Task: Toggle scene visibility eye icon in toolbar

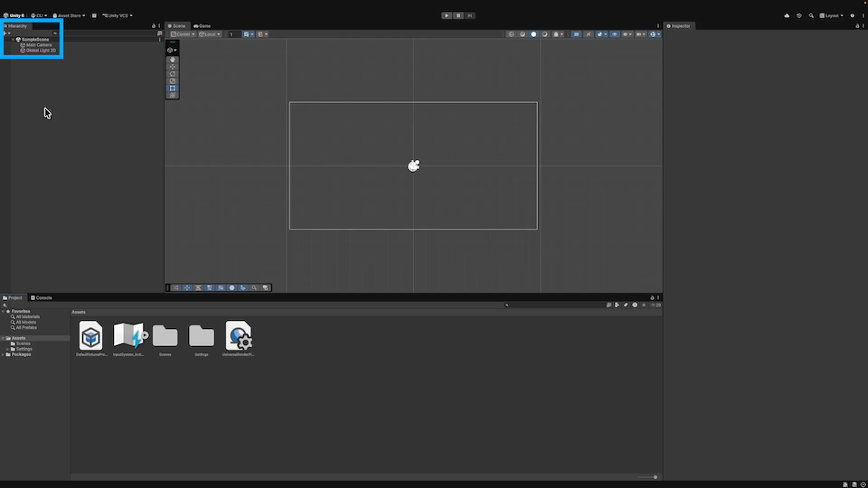Action: click(615, 34)
